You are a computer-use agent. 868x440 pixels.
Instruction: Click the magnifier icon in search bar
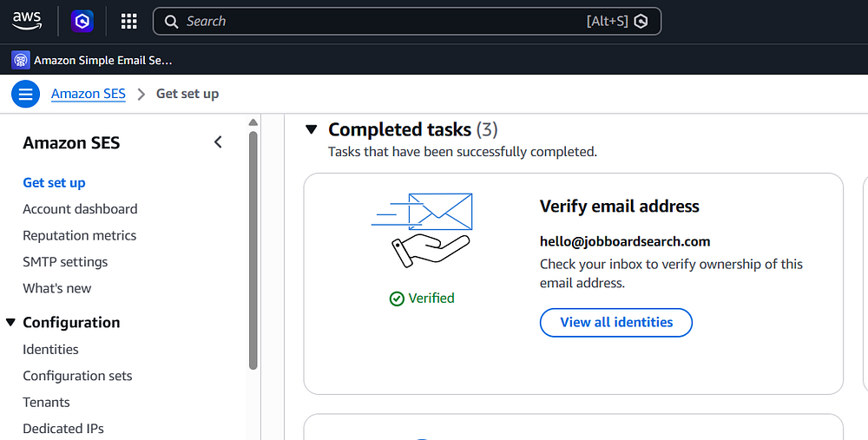coord(171,22)
